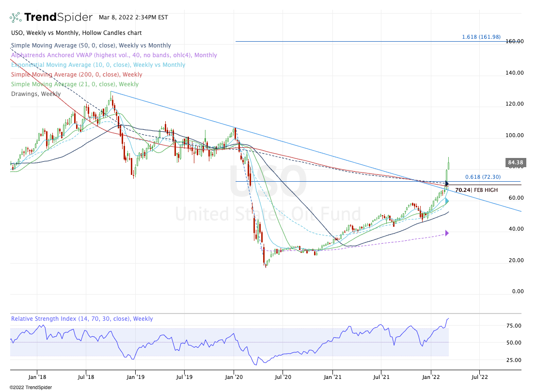Select the Simple Moving Average (21) legend entry
The height and width of the screenshot is (392, 536).
pos(75,84)
